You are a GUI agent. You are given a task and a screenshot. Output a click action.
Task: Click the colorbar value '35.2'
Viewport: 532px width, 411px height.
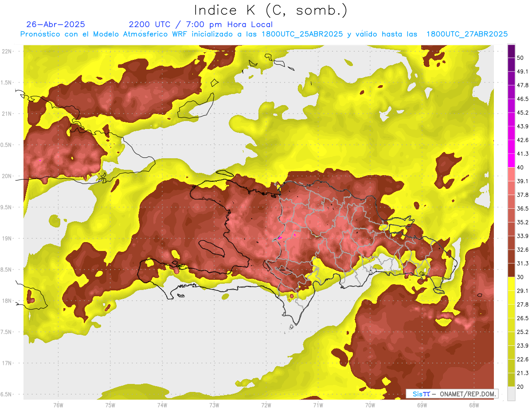point(523,223)
